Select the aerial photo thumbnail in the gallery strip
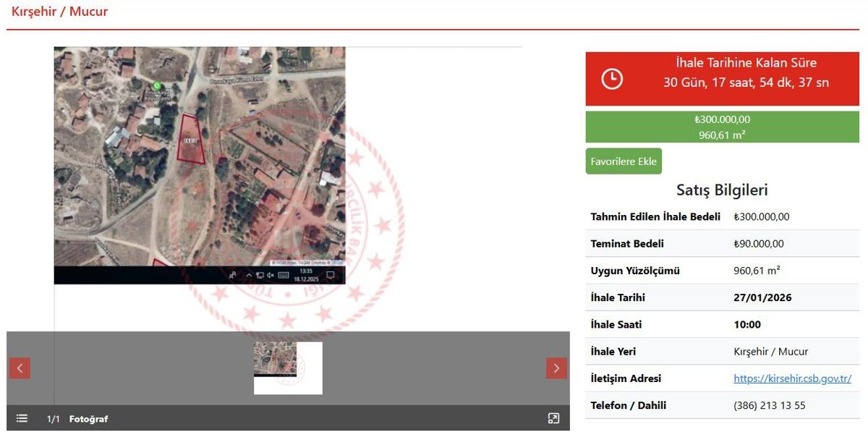Viewport: 868px width, 432px height. coord(287,368)
